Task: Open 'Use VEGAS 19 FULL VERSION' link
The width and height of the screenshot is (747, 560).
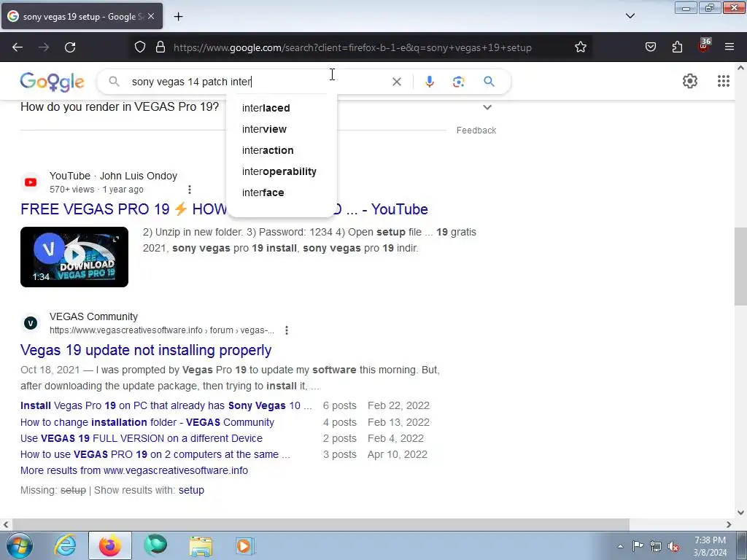Action: click(x=142, y=438)
